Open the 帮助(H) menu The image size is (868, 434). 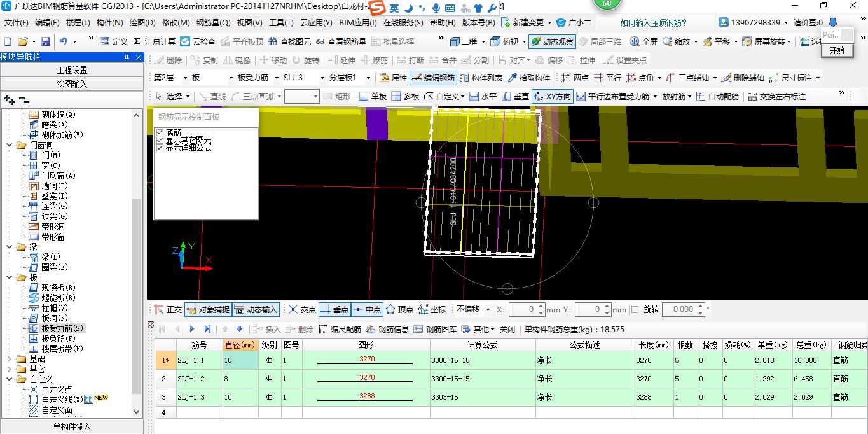coord(443,22)
